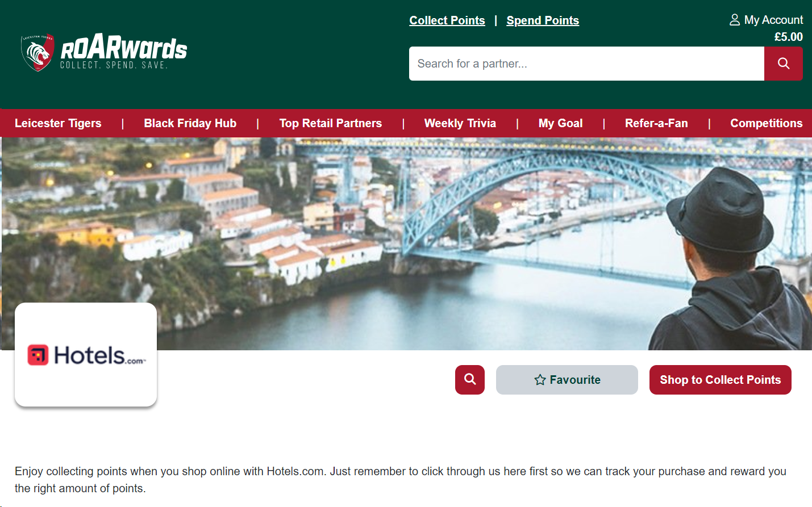
Task: Select Top Retail Partners in navigation
Action: (331, 123)
